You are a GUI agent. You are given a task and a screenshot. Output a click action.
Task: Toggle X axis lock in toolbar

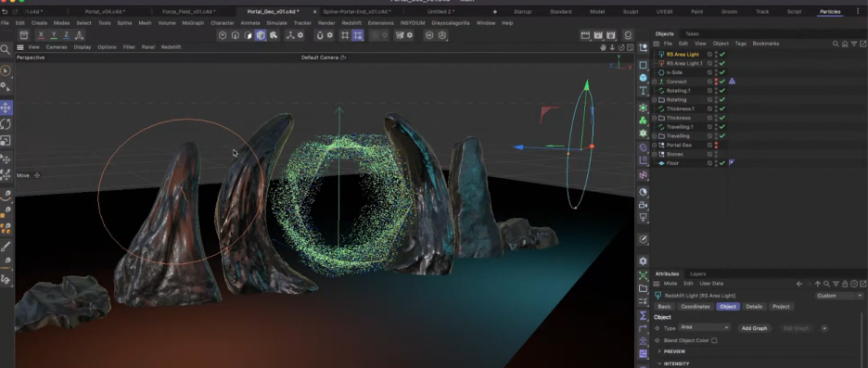pyautogui.click(x=41, y=35)
